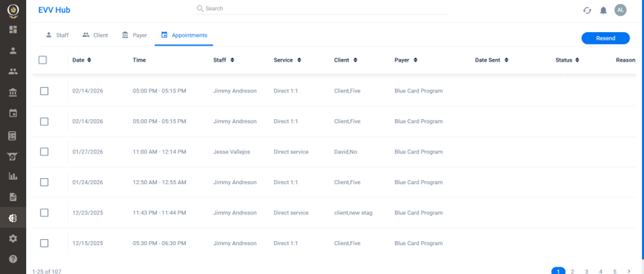Switch to the Staff tab
This screenshot has height=274, width=644.
click(x=57, y=35)
